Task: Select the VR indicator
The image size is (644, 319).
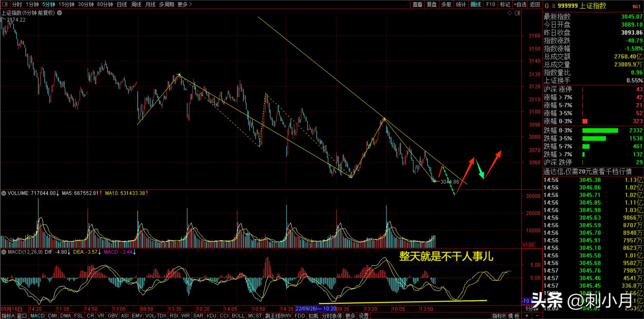Action: (101, 316)
